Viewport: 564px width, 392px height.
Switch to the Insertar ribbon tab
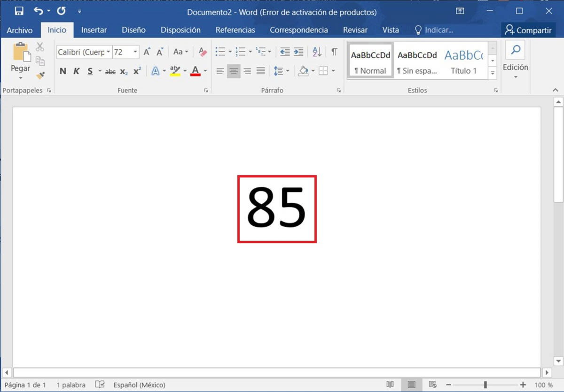click(94, 30)
